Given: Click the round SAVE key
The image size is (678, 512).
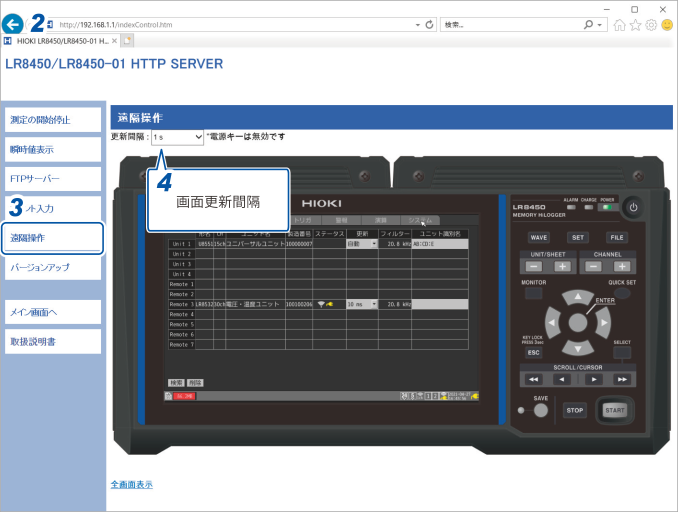Looking at the screenshot, I should coord(540,410).
